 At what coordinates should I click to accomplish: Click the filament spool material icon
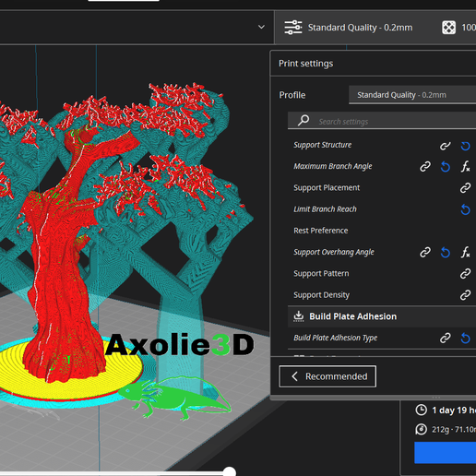421,429
